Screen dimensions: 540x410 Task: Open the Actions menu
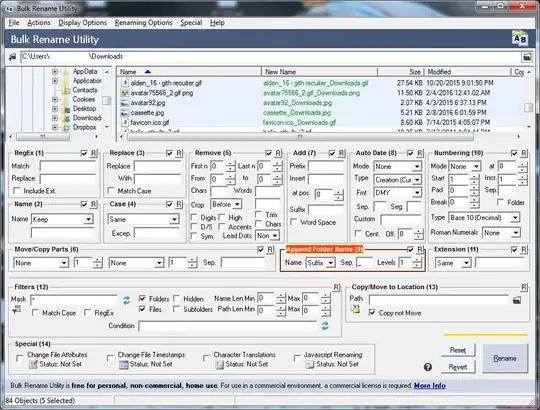pyautogui.click(x=39, y=23)
